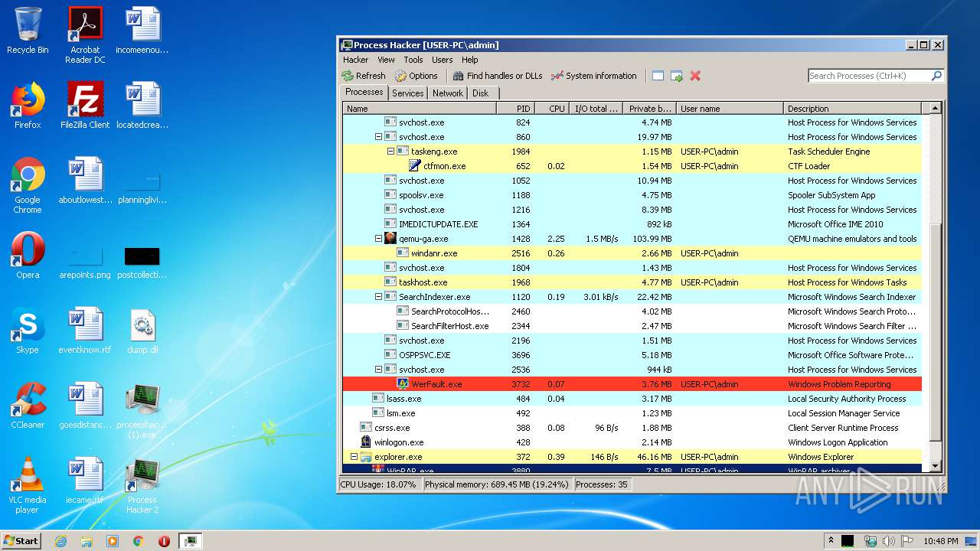Click the Refresh toolbar button
Screen dimensions: 980x551
(x=364, y=76)
